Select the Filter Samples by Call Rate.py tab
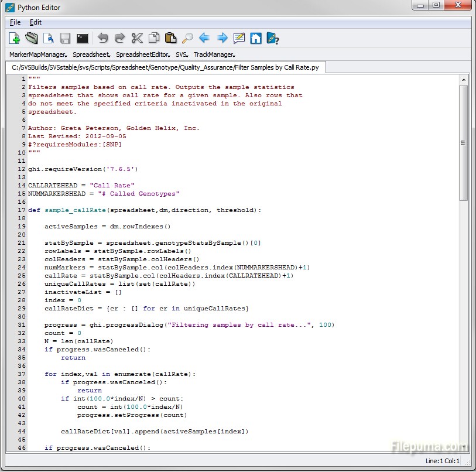 pos(165,68)
